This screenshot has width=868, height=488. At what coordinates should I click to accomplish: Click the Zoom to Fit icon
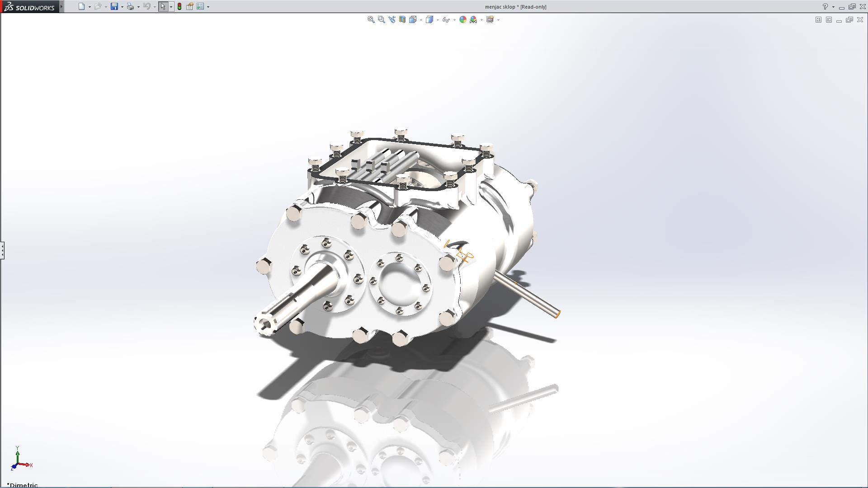[371, 19]
